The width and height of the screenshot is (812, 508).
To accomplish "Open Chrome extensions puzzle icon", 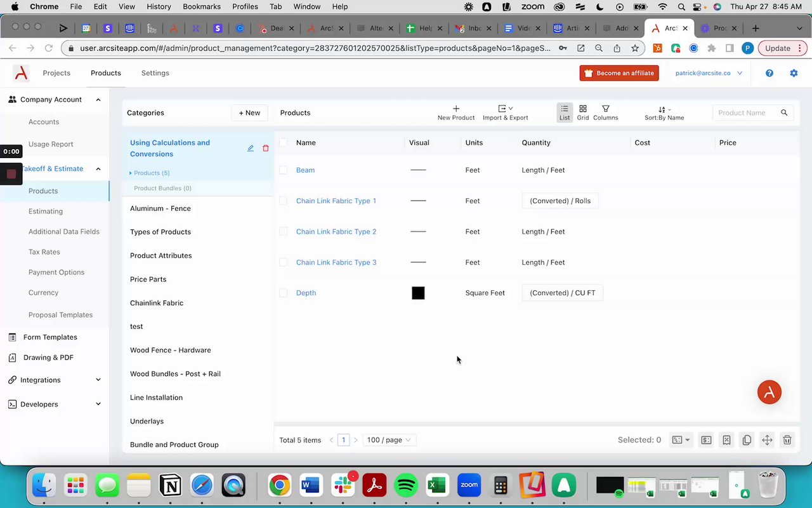I will coord(712,48).
